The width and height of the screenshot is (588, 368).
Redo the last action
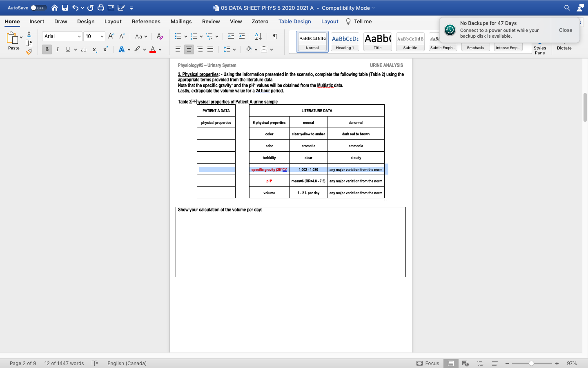click(90, 8)
